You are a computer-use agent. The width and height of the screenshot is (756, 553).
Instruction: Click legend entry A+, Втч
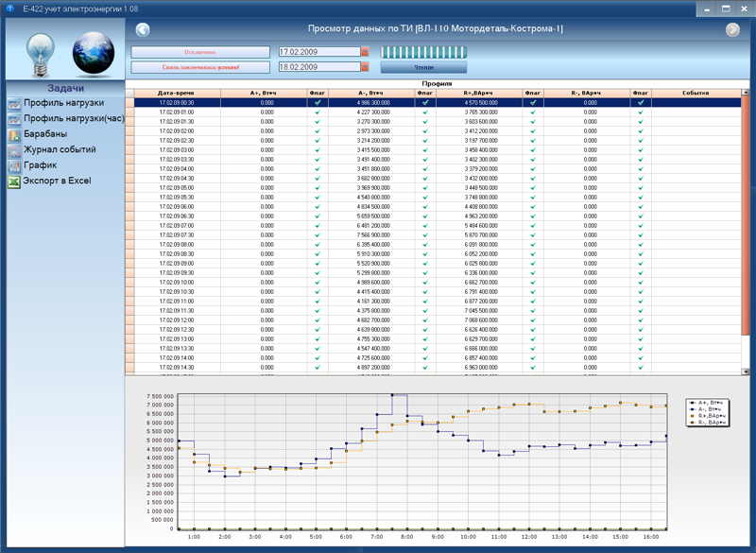pyautogui.click(x=707, y=403)
